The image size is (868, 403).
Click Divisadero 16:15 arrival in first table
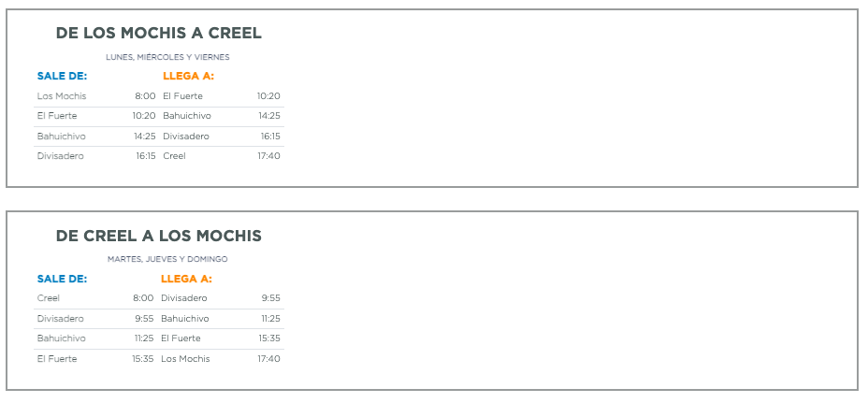click(x=222, y=137)
